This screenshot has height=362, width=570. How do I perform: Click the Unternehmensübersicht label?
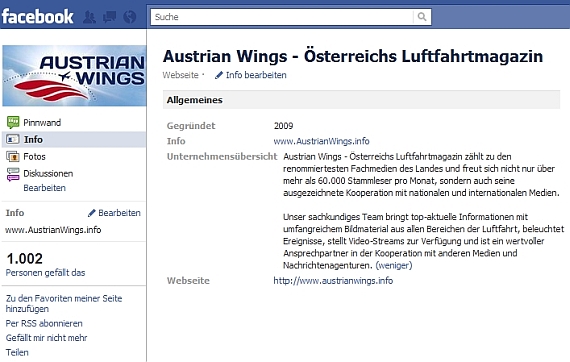222,157
